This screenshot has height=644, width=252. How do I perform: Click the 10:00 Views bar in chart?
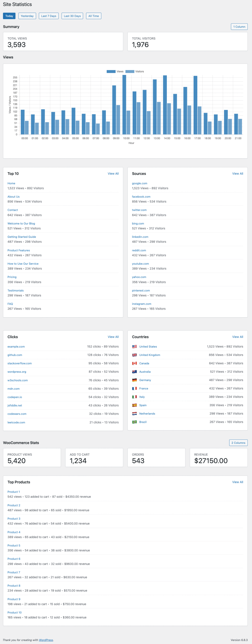pos(124,106)
